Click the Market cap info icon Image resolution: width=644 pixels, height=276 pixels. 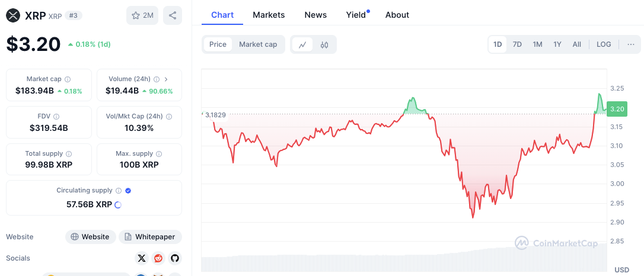(x=68, y=79)
